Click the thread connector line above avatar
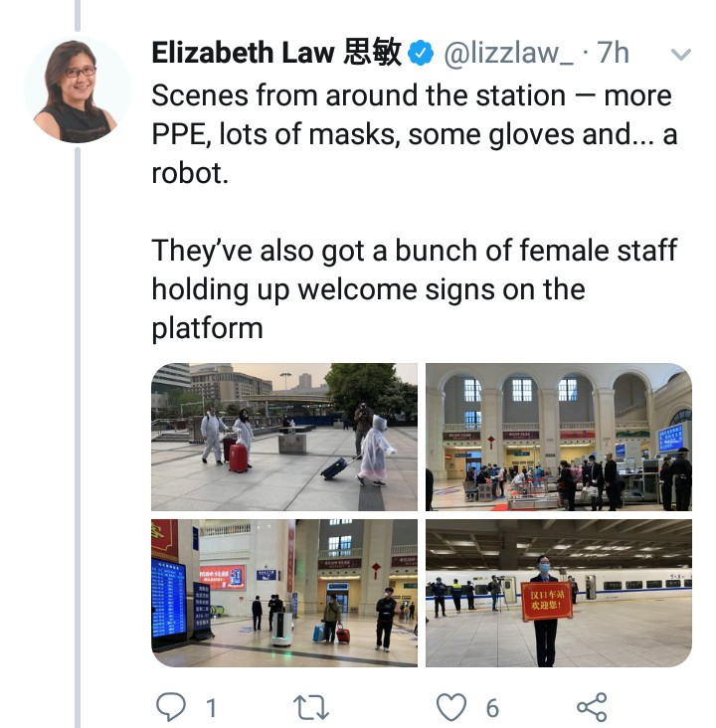 coord(78,15)
